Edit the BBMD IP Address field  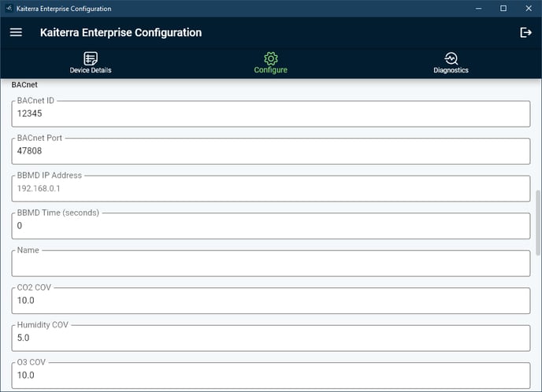click(271, 188)
